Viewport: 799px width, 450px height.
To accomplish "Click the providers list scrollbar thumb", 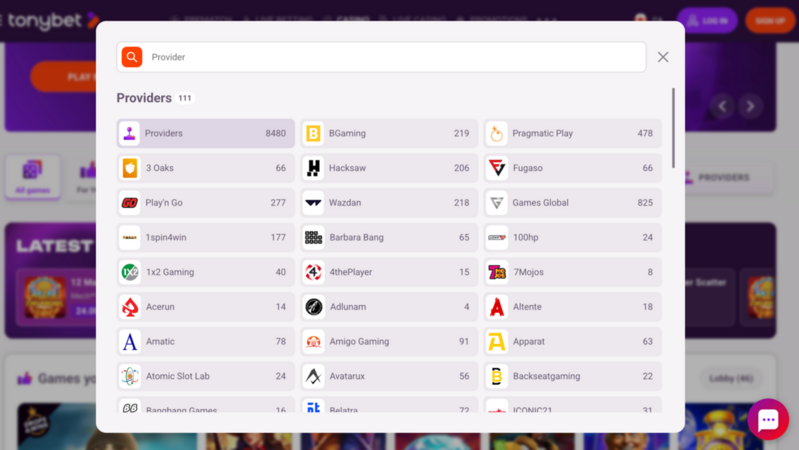I will click(x=673, y=128).
